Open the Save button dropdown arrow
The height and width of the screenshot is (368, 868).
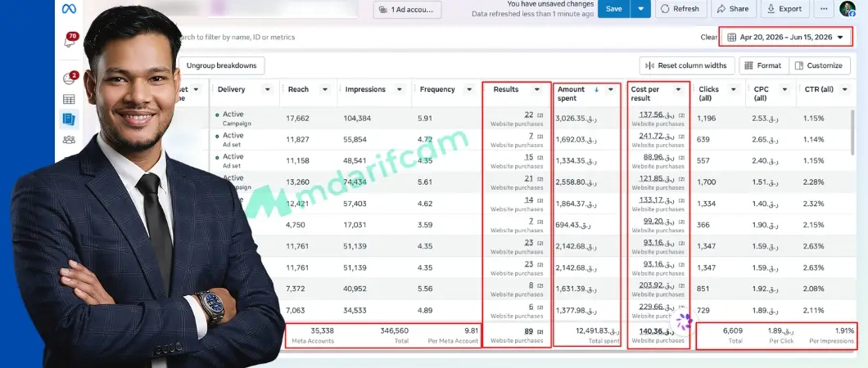[641, 9]
